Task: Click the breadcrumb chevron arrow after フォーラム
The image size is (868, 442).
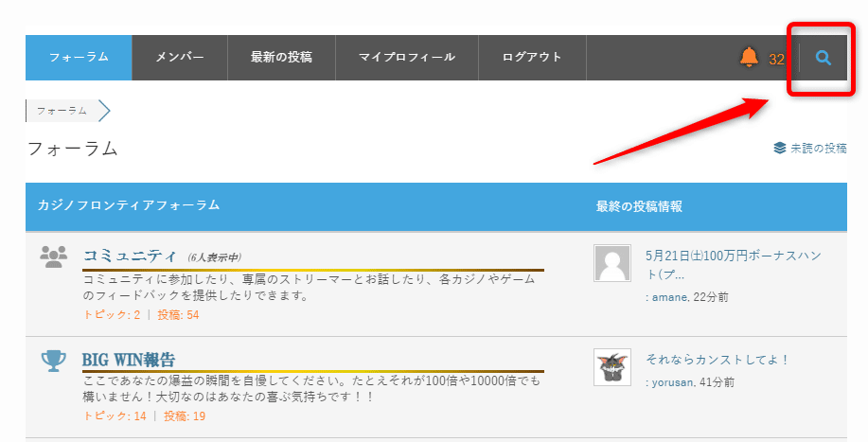Action: 104,111
